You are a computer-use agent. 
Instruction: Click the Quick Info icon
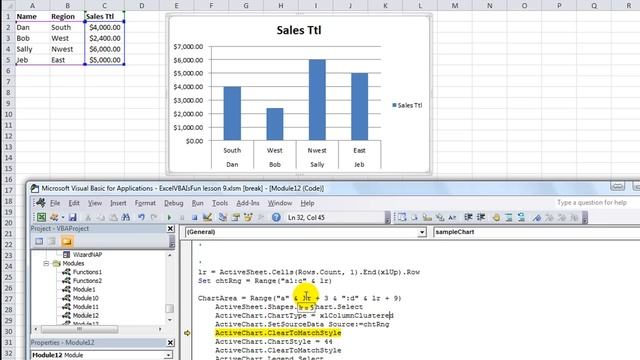(427, 218)
